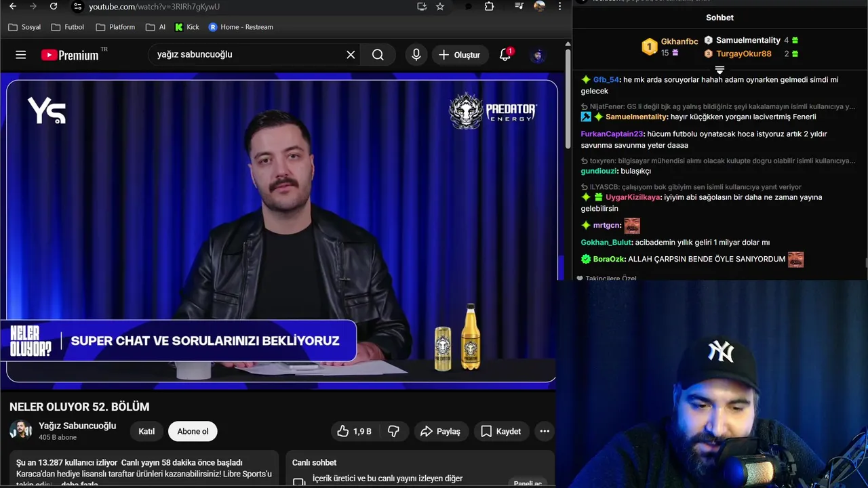
Task: Open the Chrome extensions puzzle icon
Action: (489, 6)
